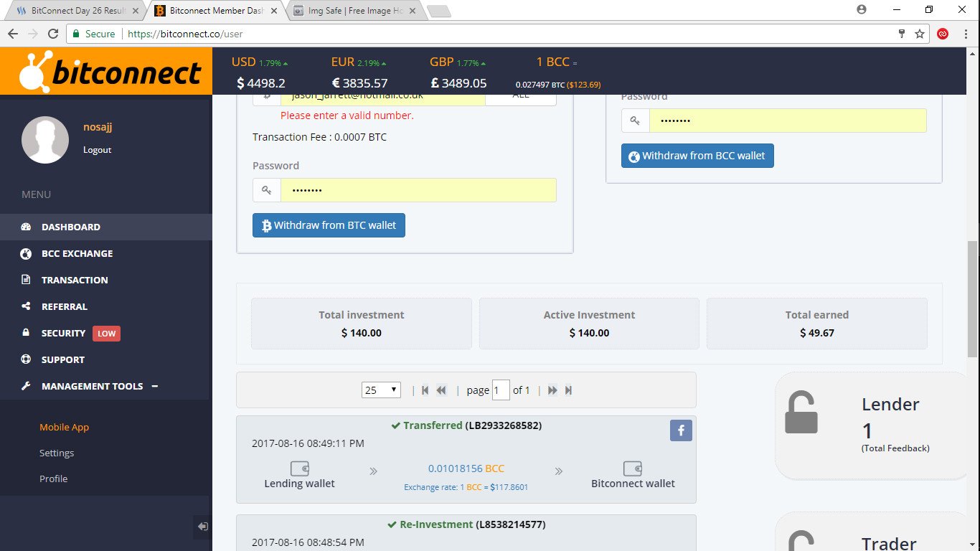Select the Bitconnect Member Dashboard tab
This screenshot has width=980, height=551.
click(x=216, y=11)
